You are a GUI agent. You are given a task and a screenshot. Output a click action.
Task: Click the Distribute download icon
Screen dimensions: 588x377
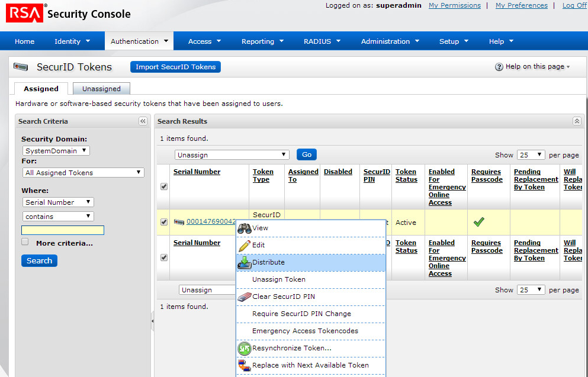[245, 262]
